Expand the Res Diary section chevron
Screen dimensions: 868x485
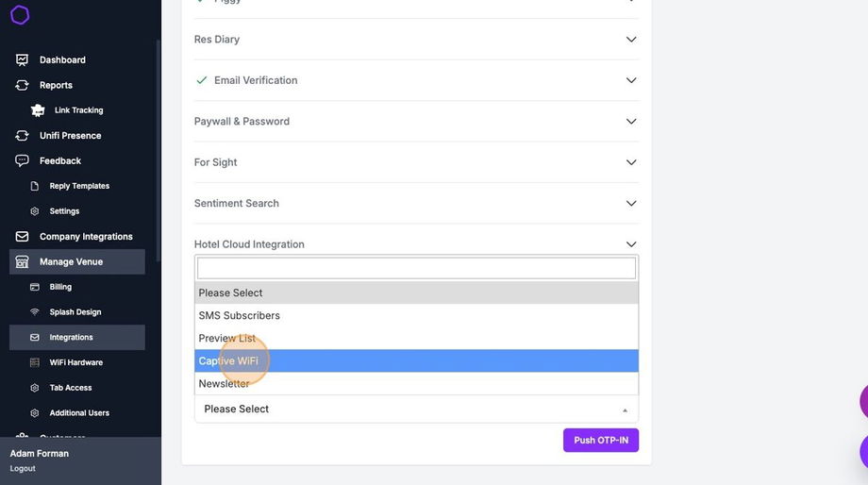(631, 40)
